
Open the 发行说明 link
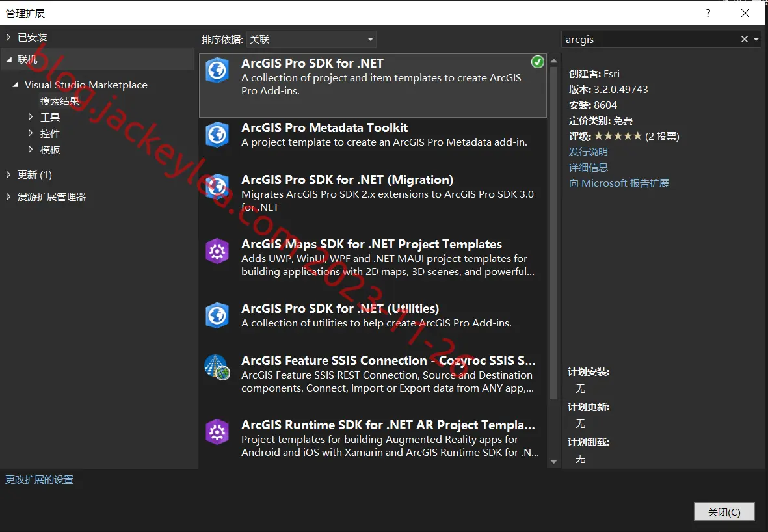tap(589, 152)
